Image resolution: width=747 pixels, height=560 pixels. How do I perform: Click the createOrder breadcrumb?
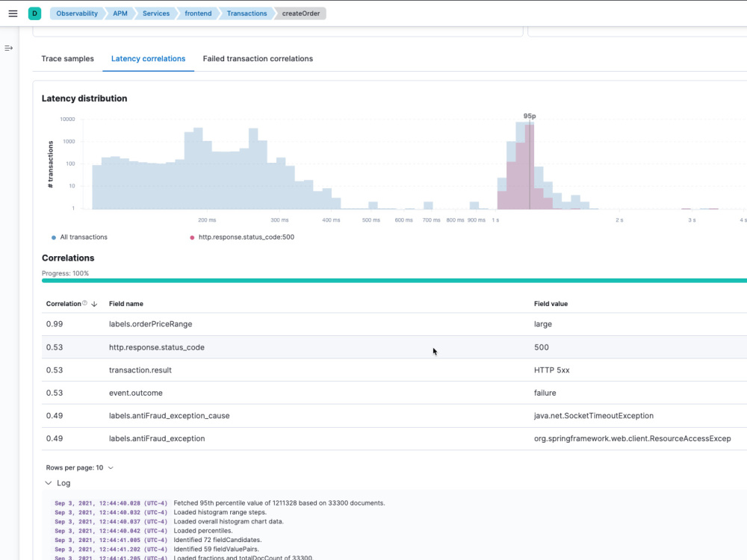pyautogui.click(x=301, y=13)
